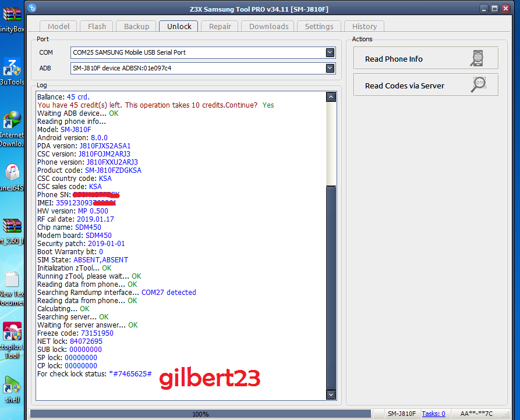The width and height of the screenshot is (520, 420).
Task: Switch to the Model tab
Action: tap(58, 27)
